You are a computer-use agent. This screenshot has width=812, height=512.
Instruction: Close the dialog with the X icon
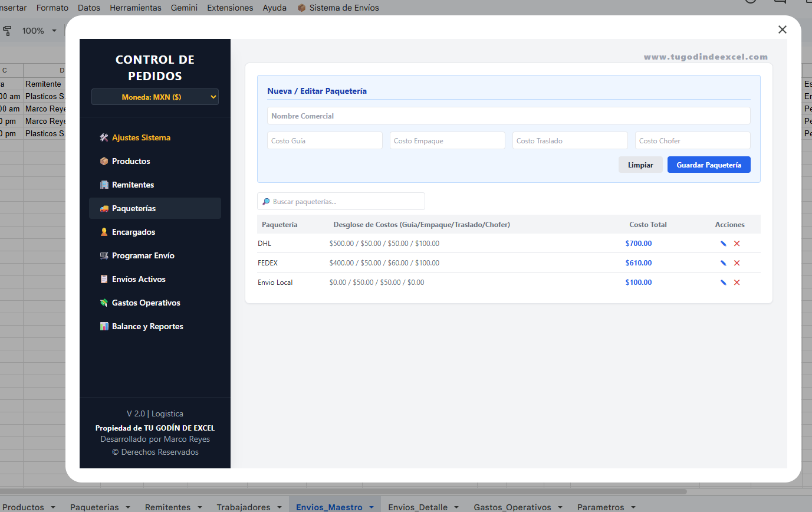[x=783, y=29]
